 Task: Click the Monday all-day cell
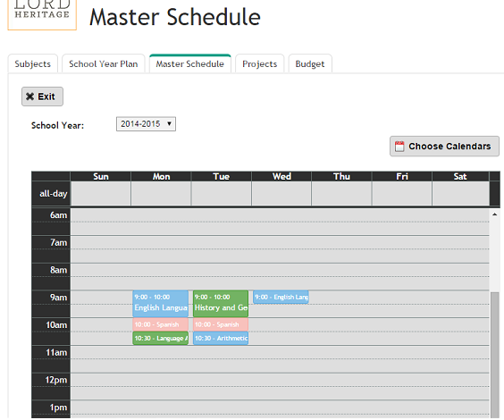click(161, 193)
